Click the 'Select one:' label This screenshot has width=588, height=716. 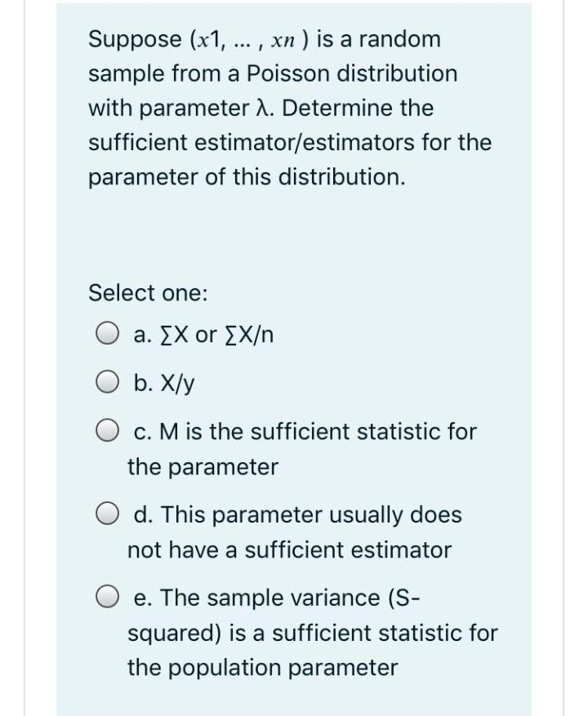tap(147, 293)
